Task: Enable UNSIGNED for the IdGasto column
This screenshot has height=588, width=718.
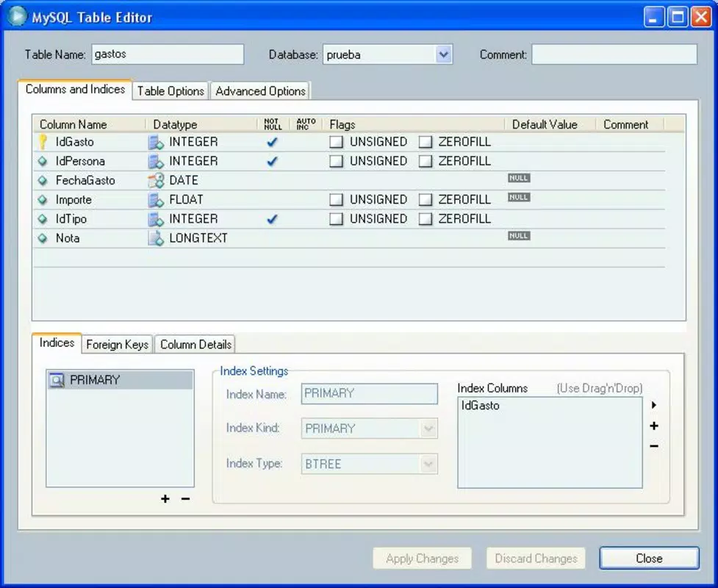Action: [x=336, y=142]
